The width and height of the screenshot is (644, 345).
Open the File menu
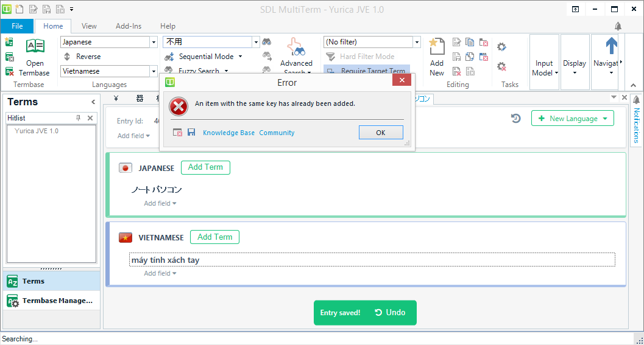(x=17, y=26)
